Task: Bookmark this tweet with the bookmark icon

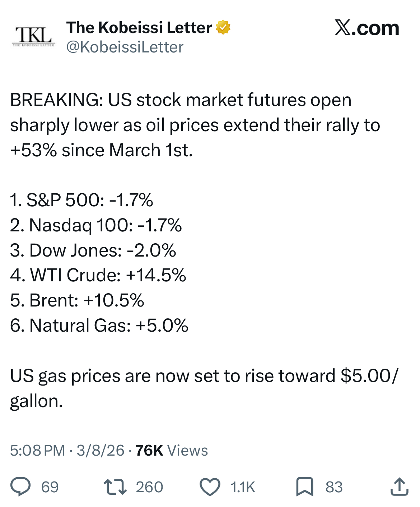Action: 304,487
